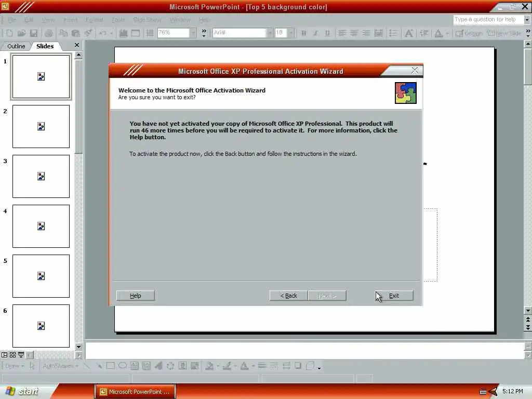Open the Slide Show menu
532x399 pixels.
tap(147, 20)
